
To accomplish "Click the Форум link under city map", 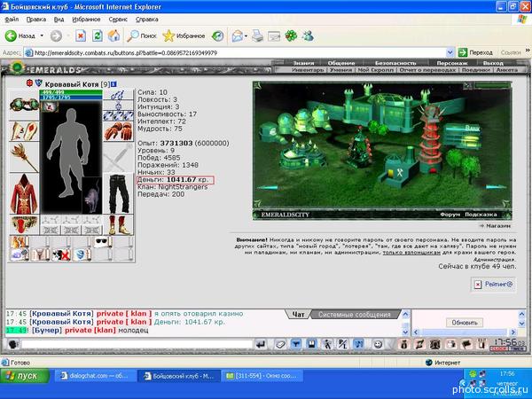I will click(450, 215).
